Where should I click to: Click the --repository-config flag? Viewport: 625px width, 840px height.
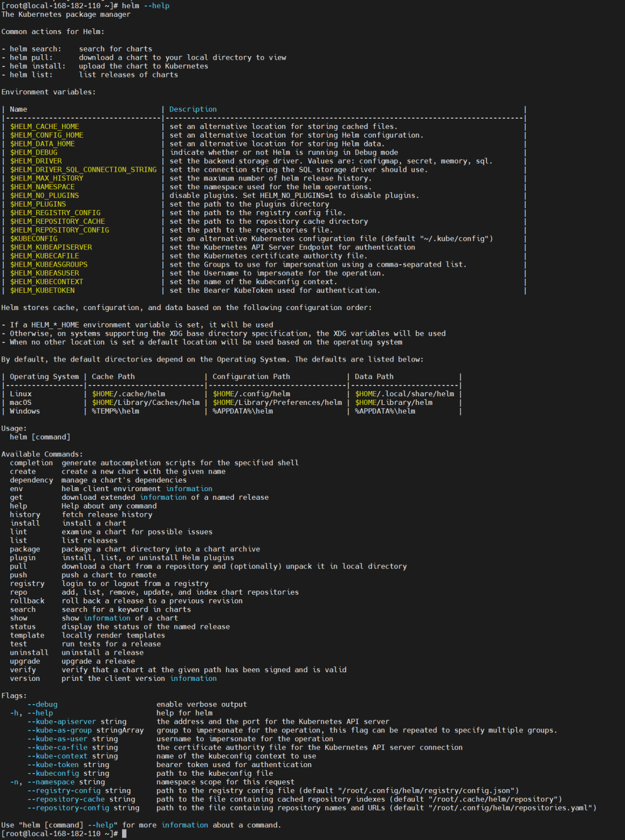click(x=68, y=808)
